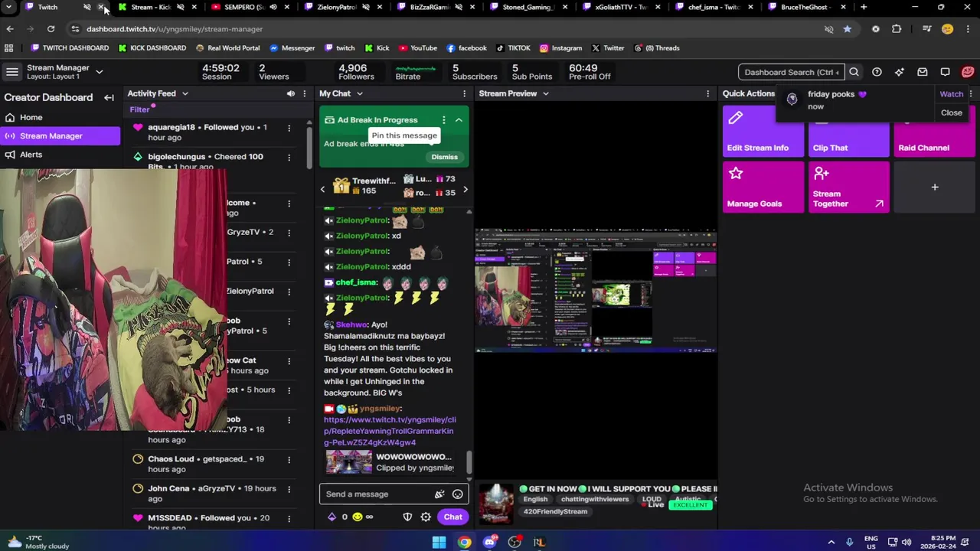Image resolution: width=980 pixels, height=551 pixels.
Task: Open the yngsmiley clip link in chat
Action: pos(390,431)
